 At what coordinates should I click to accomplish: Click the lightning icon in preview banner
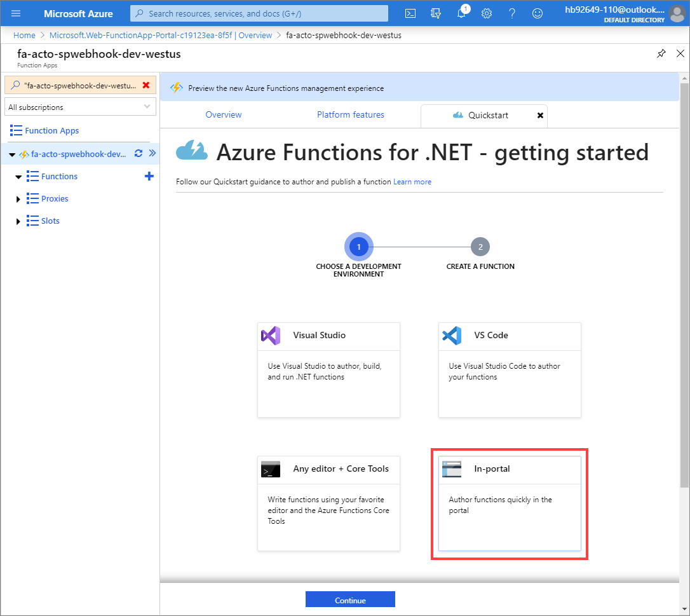pos(177,88)
